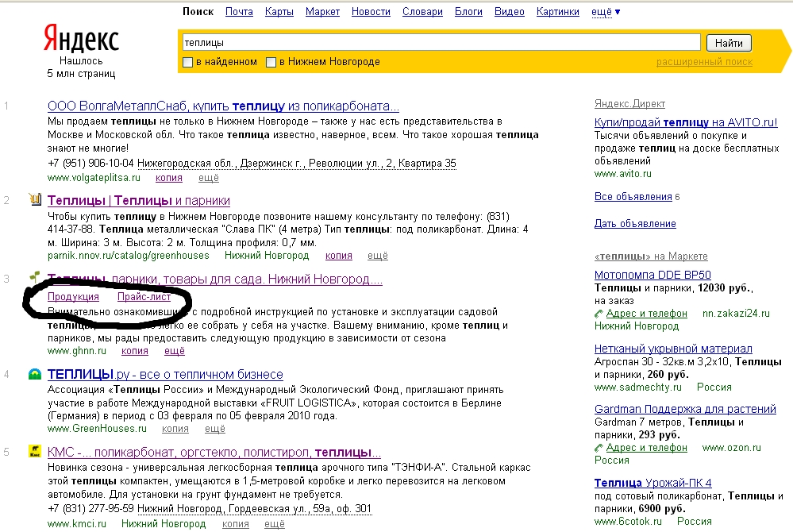
Task: Open 'копия' for the www.kmci.ru result
Action: tap(236, 523)
